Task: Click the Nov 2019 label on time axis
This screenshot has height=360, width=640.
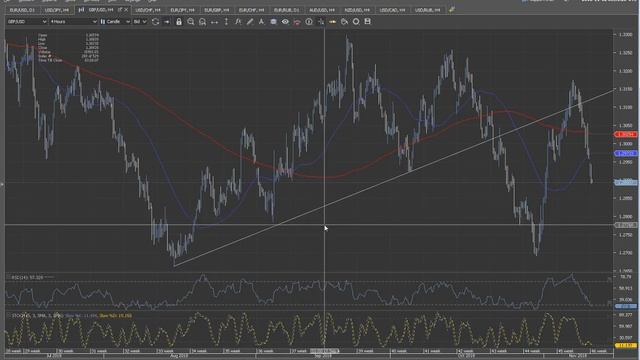Action: (x=578, y=356)
